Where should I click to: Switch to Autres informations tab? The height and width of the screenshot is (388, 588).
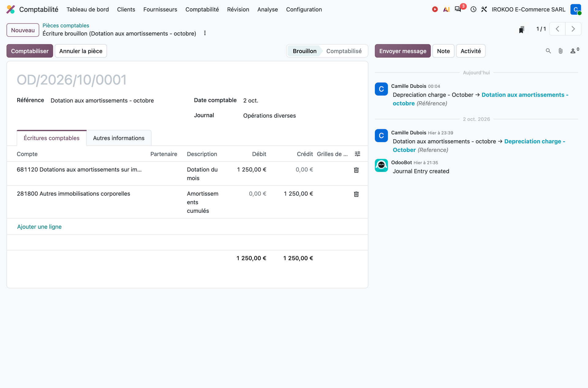119,138
